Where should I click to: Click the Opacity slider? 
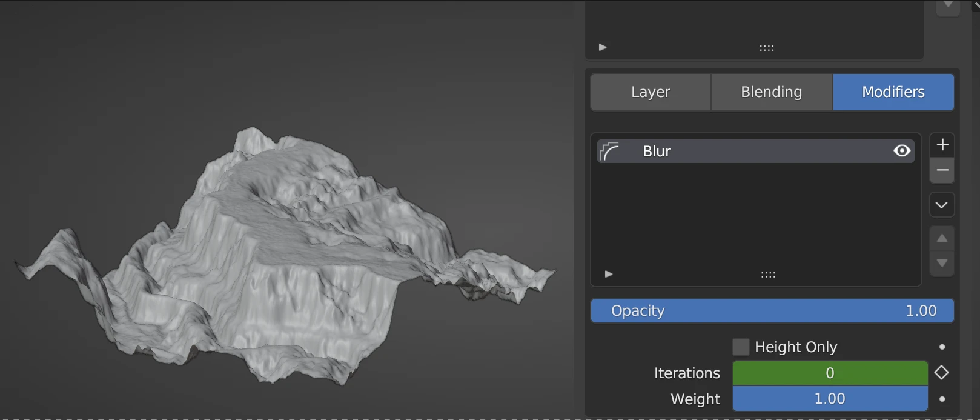[772, 311]
